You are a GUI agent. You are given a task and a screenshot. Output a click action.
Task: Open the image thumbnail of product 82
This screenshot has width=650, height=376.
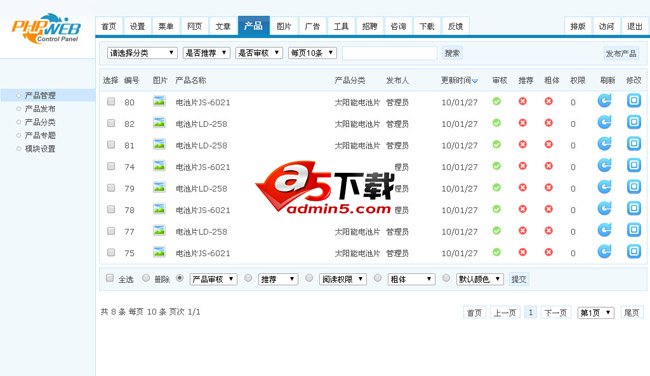[x=159, y=123]
